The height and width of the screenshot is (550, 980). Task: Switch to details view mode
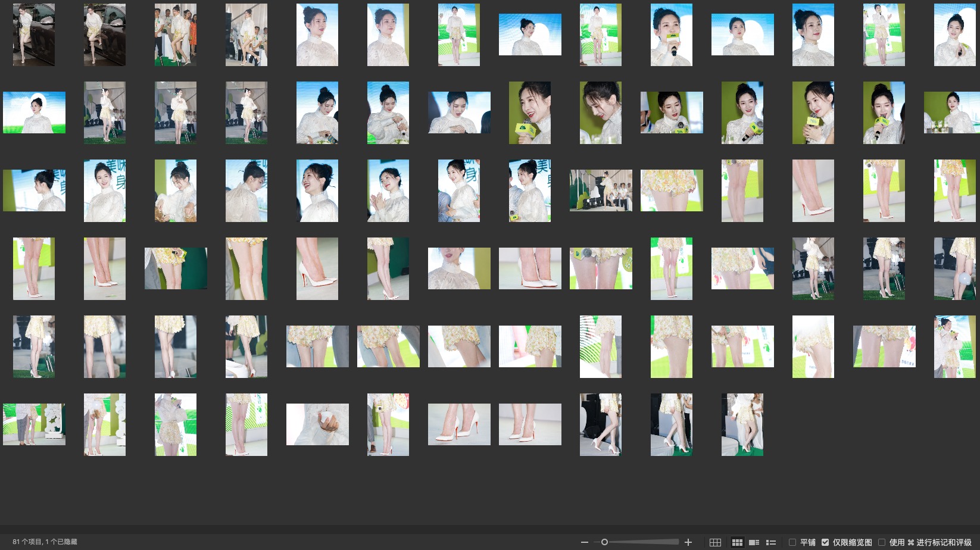click(754, 542)
